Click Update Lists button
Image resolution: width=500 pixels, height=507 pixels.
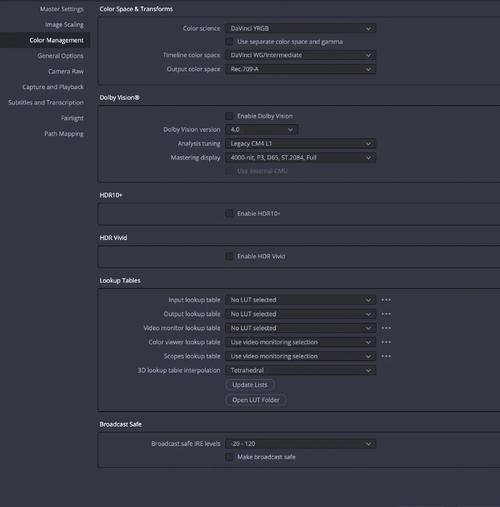click(250, 385)
